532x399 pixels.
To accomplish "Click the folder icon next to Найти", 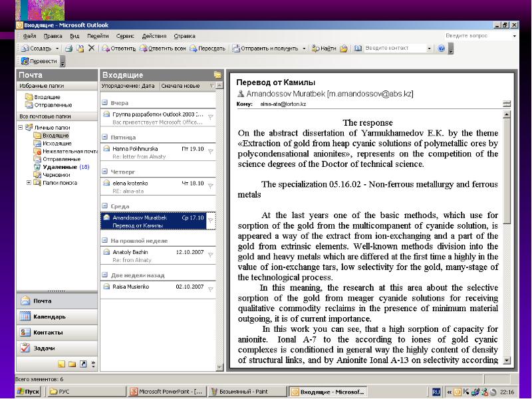I will point(344,49).
